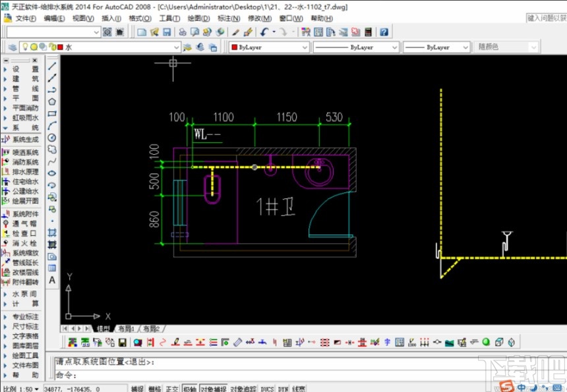Toggle 正交 ortho mode
The width and height of the screenshot is (567, 392).
pyautogui.click(x=172, y=389)
